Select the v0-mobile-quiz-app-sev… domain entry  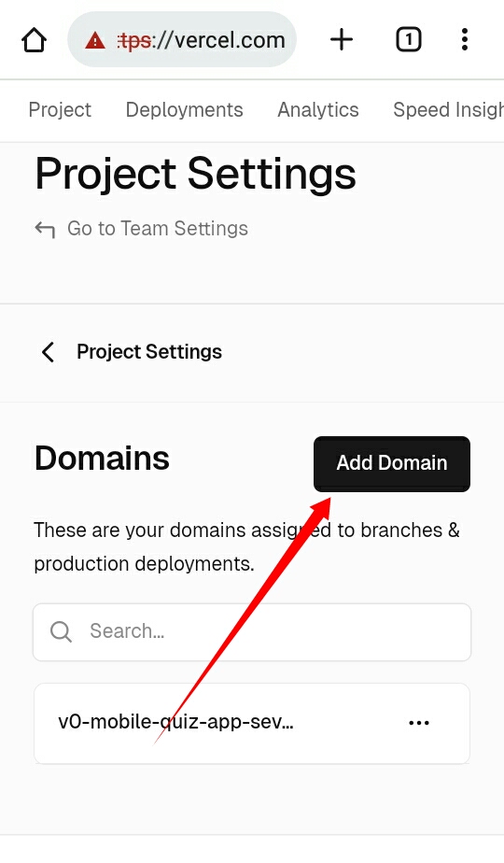[x=176, y=722]
